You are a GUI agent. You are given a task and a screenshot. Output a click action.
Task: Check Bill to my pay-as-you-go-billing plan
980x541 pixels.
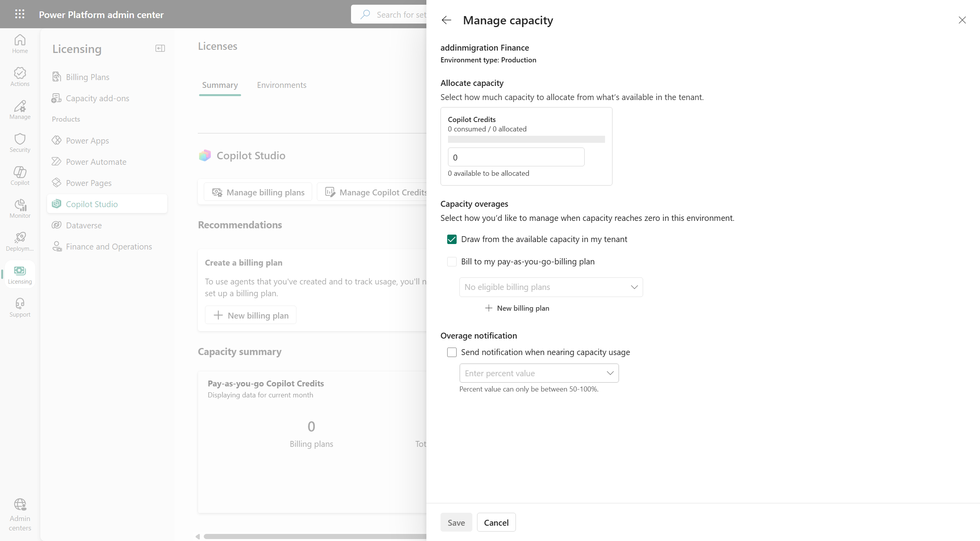452,262
